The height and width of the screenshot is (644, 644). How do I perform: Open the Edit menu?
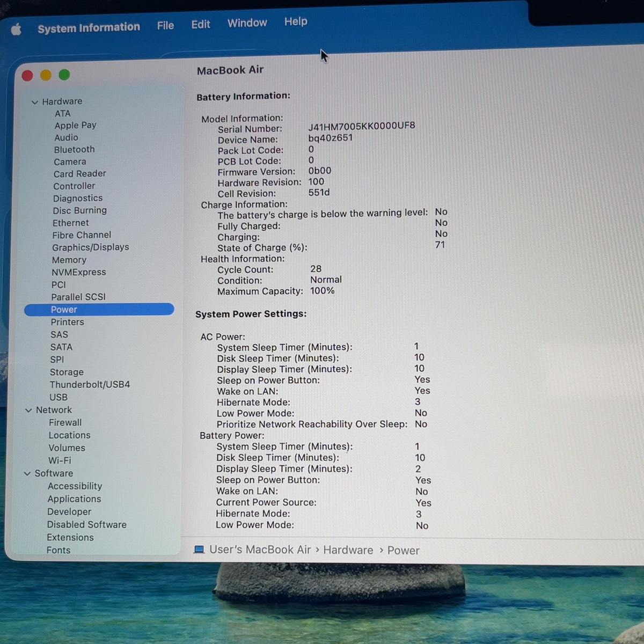(x=201, y=24)
